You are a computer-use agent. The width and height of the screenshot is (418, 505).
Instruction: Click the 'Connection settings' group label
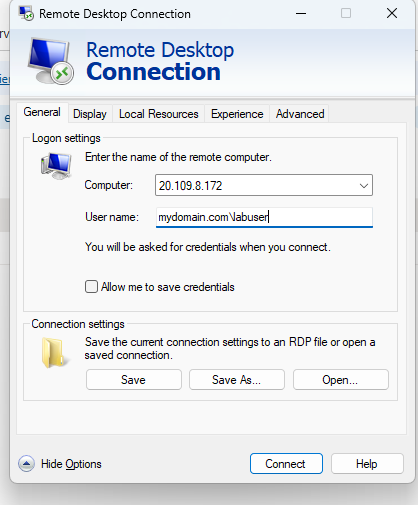tap(78, 324)
